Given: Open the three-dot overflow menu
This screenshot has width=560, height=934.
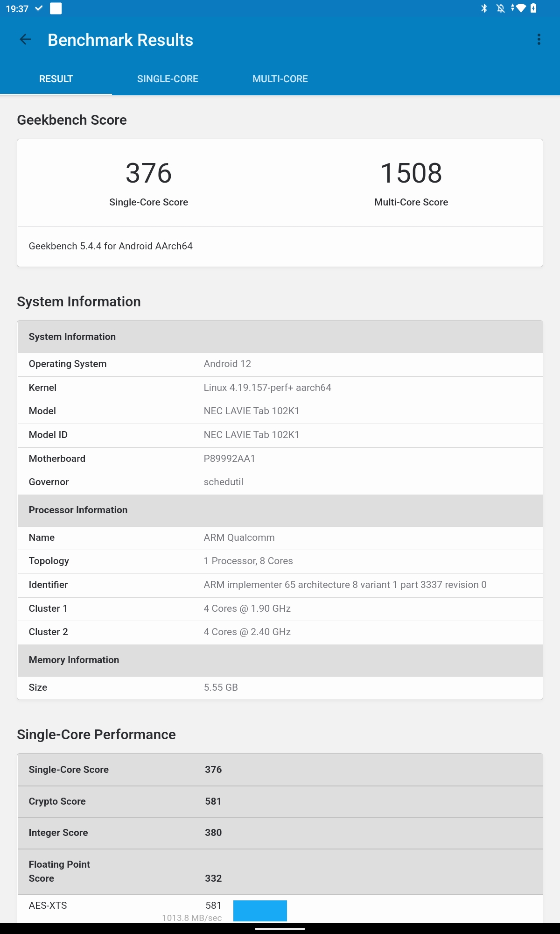Looking at the screenshot, I should point(539,40).
